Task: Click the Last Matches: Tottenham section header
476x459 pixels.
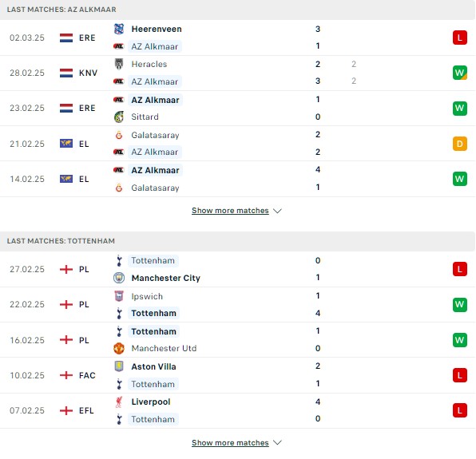Action: (238, 241)
